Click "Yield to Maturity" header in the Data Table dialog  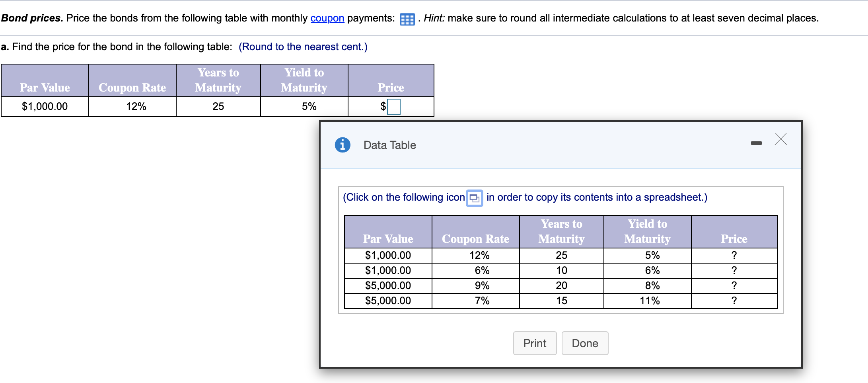coord(648,231)
